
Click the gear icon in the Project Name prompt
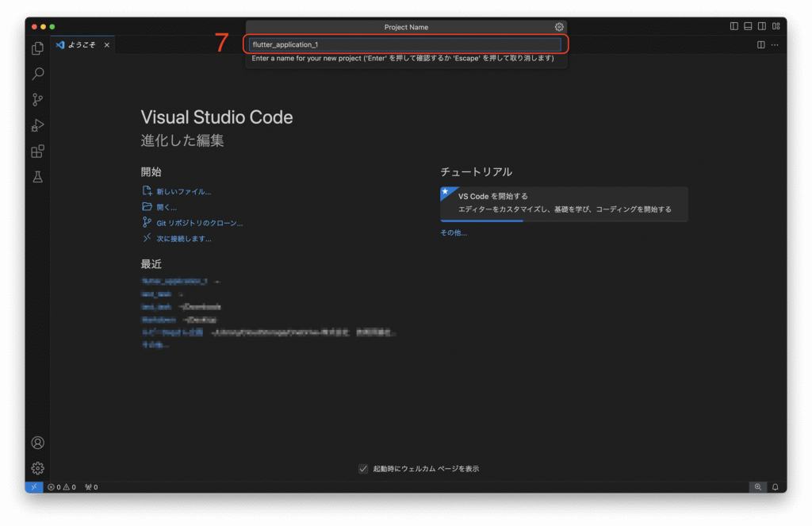point(559,27)
